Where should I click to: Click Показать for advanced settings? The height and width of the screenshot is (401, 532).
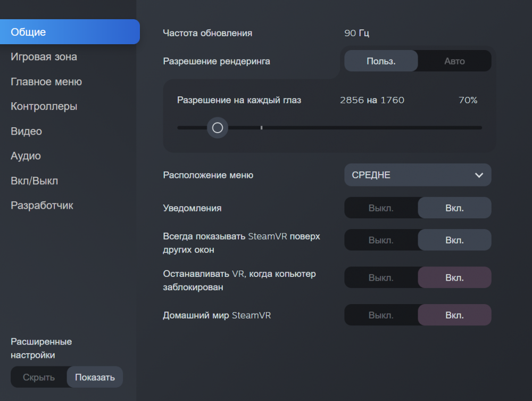tap(95, 378)
